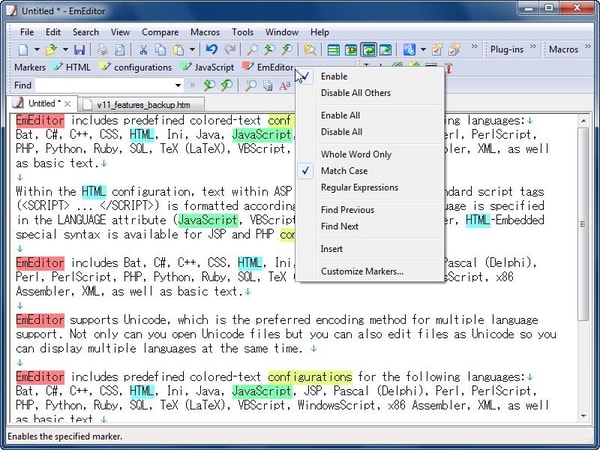Screen dimensions: 600x450
Task: Click the Copy icon
Action: (161, 50)
